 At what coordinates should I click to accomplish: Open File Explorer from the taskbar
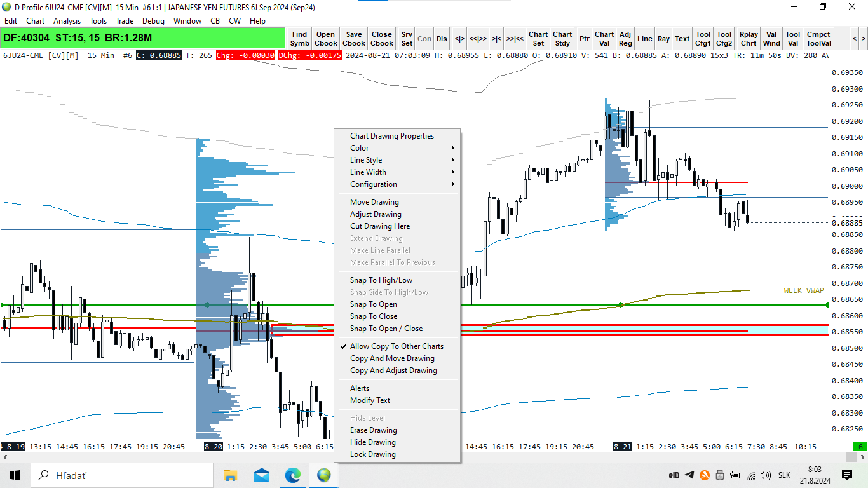tap(230, 475)
